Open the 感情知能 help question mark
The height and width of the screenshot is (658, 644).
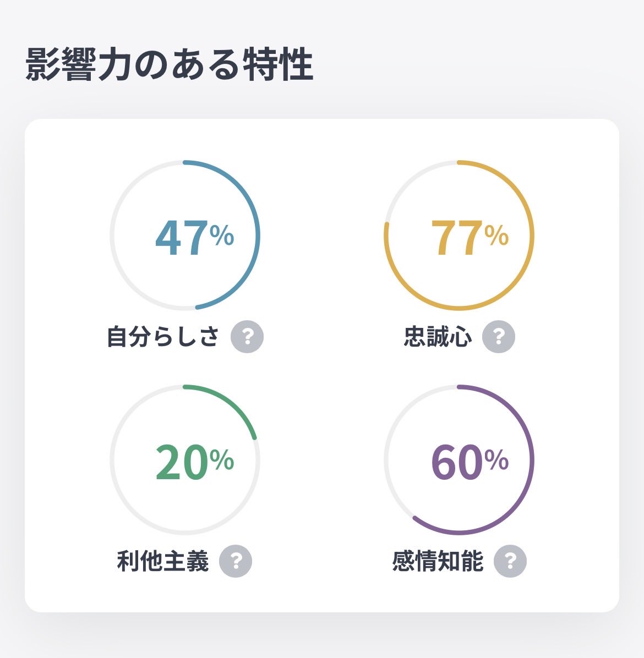pyautogui.click(x=510, y=561)
